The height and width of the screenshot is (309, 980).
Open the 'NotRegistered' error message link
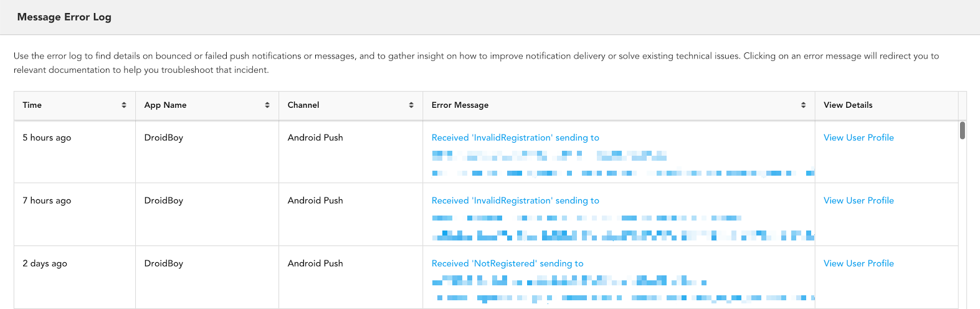coord(508,264)
